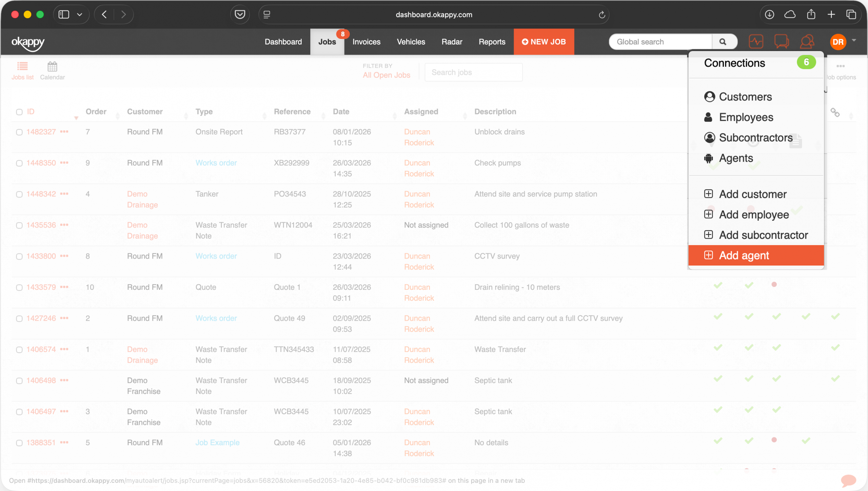Choose Add subcontractor menu item
868x491 pixels.
point(756,235)
